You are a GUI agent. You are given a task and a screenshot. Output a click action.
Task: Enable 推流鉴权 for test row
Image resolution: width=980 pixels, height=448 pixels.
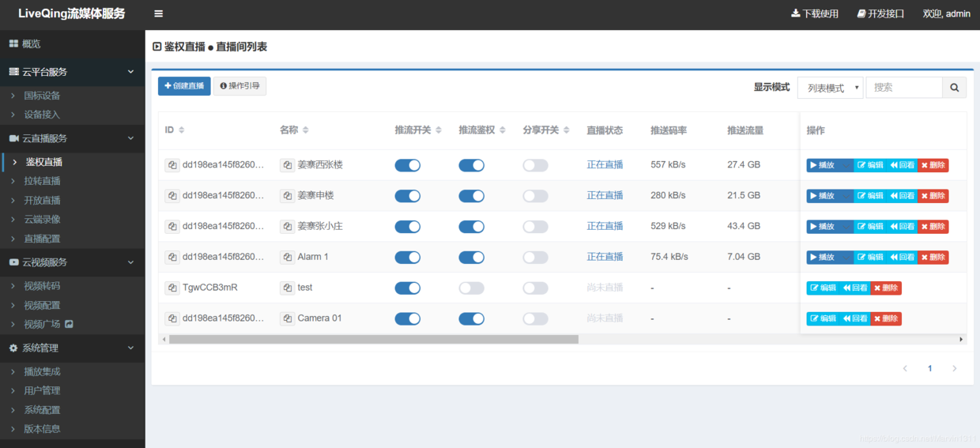pyautogui.click(x=472, y=288)
